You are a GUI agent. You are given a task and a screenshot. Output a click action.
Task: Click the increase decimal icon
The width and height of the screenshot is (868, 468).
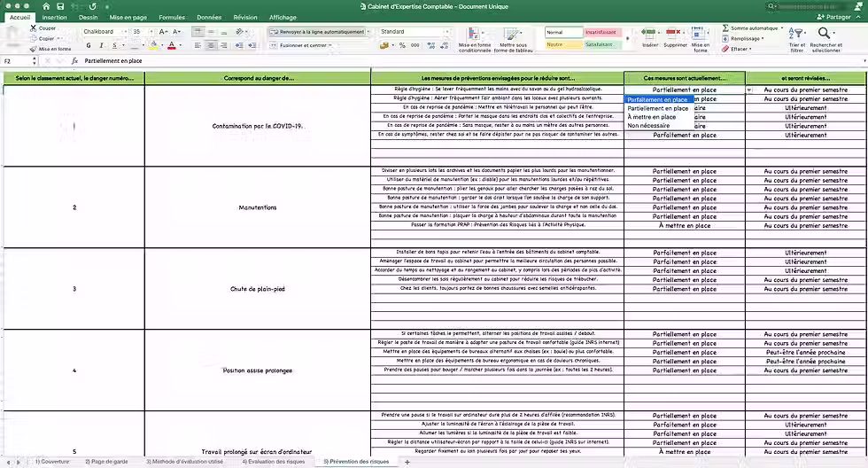[431, 45]
